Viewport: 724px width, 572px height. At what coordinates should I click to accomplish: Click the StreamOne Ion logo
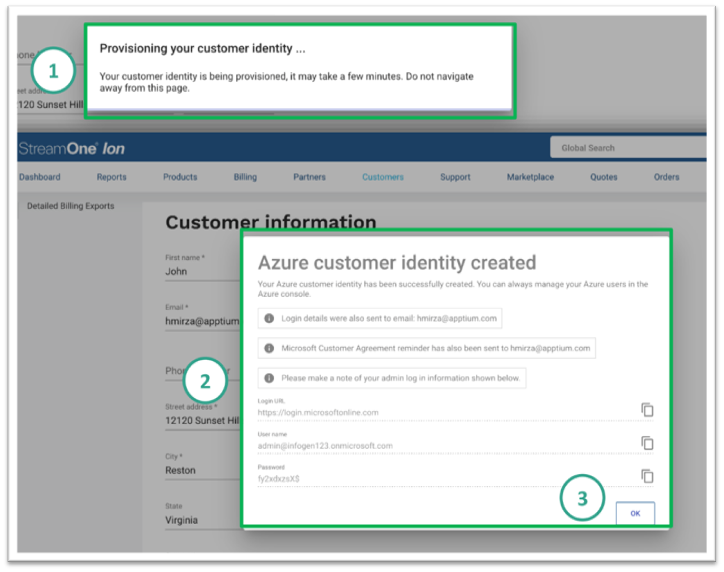[x=71, y=148]
